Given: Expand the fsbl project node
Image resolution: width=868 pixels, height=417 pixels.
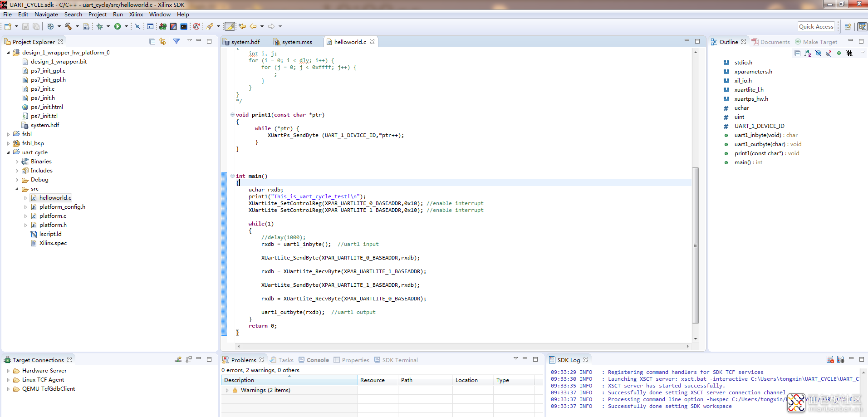Looking at the screenshot, I should [x=8, y=134].
